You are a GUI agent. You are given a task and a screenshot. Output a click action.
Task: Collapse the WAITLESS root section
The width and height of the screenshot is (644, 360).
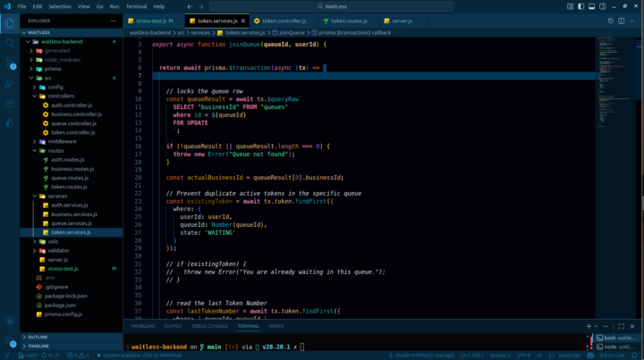pyautogui.click(x=71, y=32)
